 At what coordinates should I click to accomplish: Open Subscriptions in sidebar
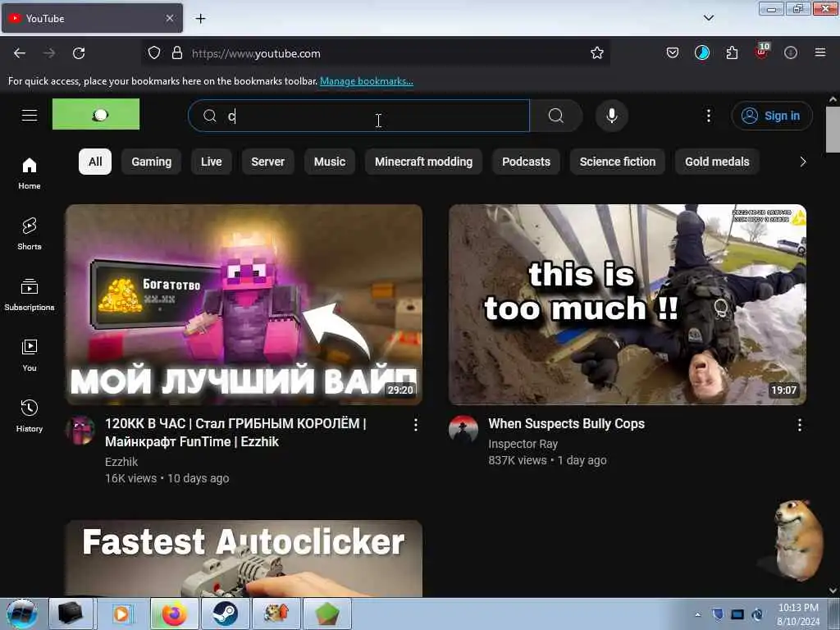[30, 294]
